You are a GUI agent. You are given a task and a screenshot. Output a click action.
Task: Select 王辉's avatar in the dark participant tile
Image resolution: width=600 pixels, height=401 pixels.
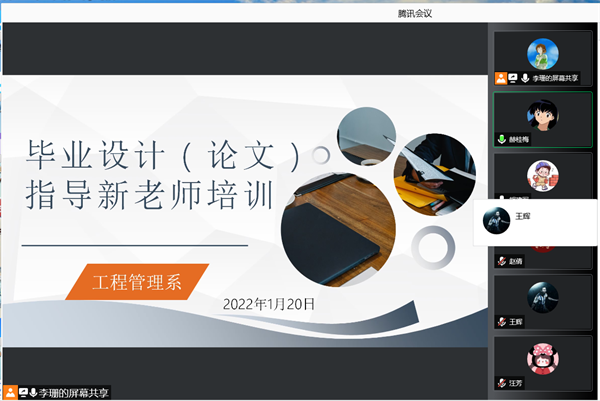[x=543, y=298]
